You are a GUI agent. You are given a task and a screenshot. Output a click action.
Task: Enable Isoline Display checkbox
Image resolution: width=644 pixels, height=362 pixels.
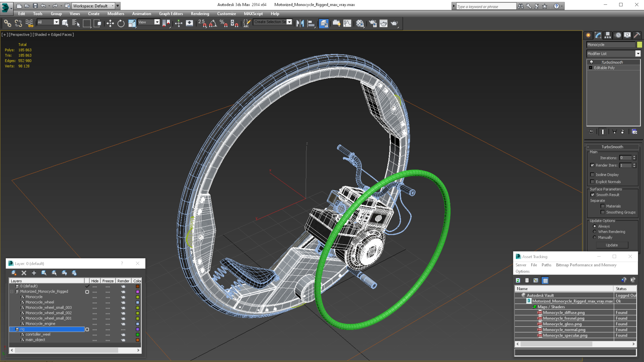[592, 174]
